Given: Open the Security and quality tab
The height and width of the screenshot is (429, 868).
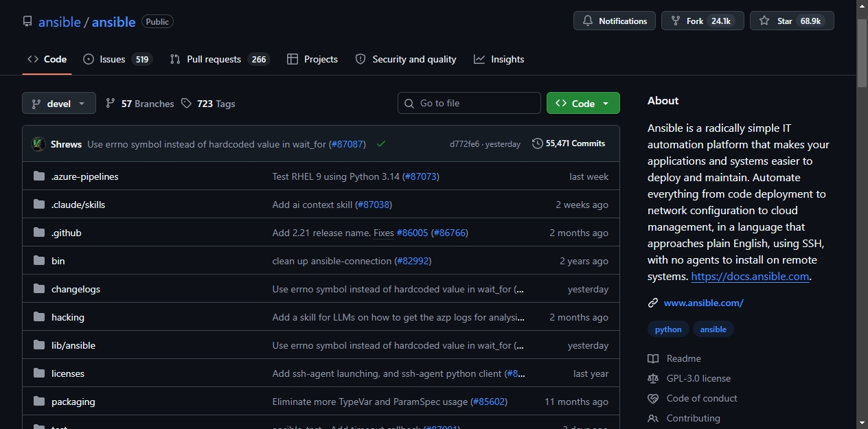Looking at the screenshot, I should click(406, 59).
